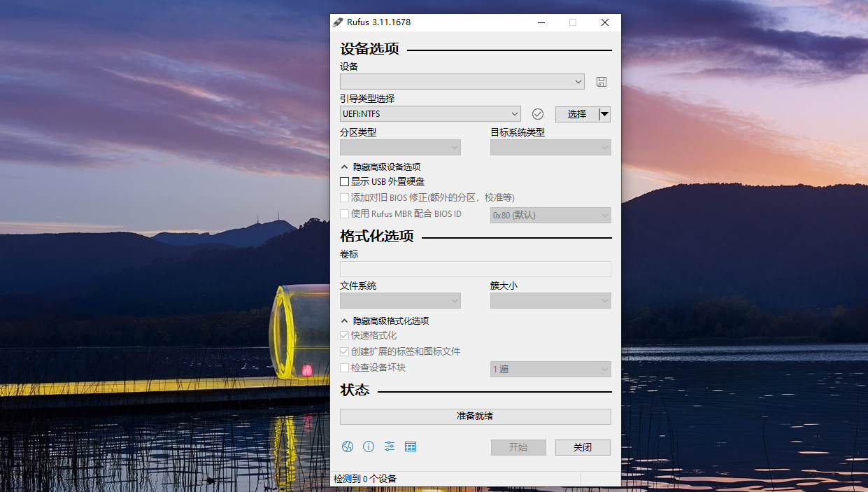This screenshot has height=492, width=868.
Task: Open the 目标系统类型 dropdown
Action: (550, 148)
